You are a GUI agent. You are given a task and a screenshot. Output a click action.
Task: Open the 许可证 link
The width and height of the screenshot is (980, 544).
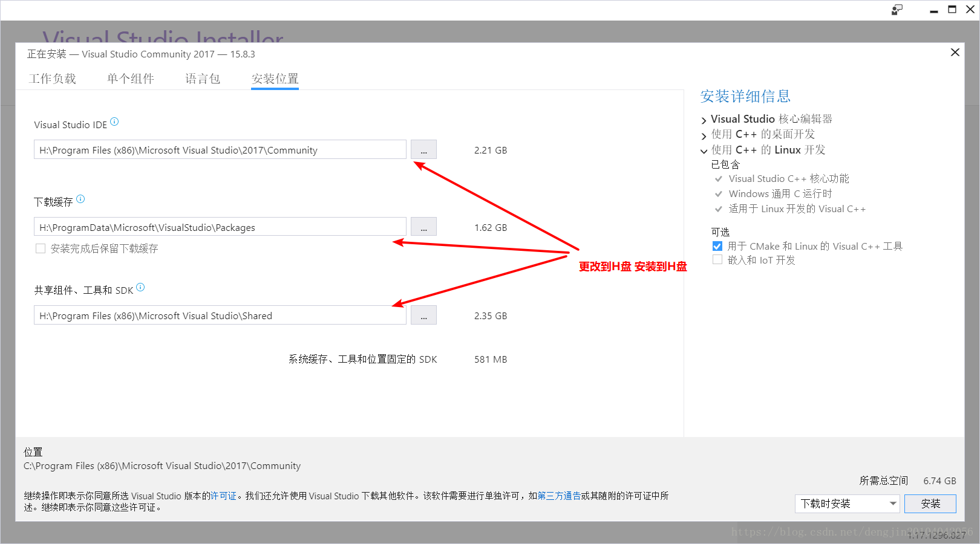click(223, 496)
